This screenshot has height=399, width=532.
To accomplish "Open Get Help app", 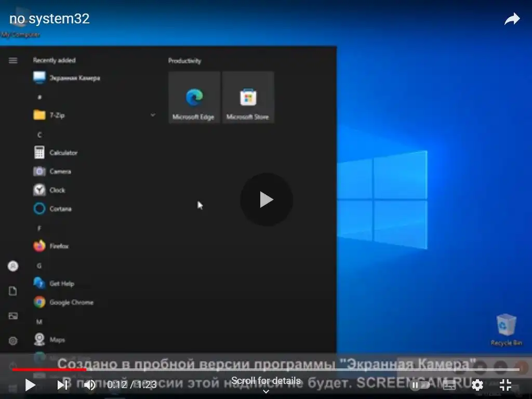I will pos(54,283).
